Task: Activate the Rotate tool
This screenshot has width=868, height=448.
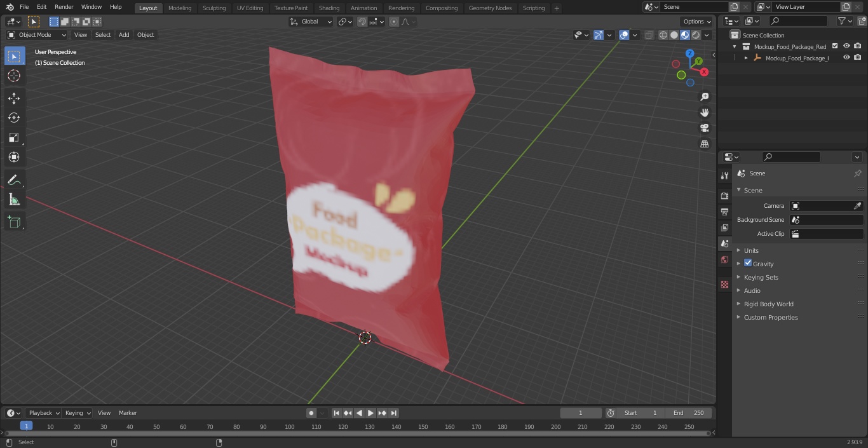Action: (x=14, y=118)
